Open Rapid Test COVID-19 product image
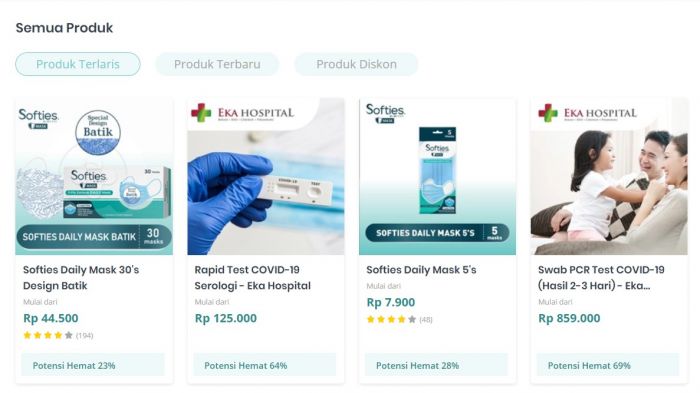 coord(266,177)
